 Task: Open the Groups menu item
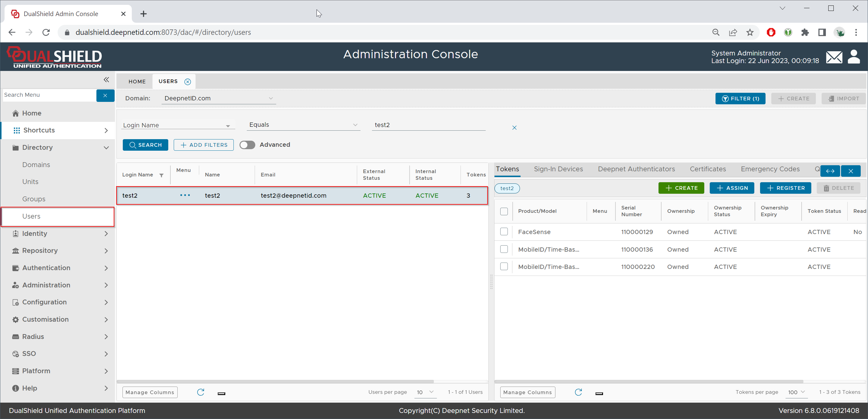pos(34,199)
